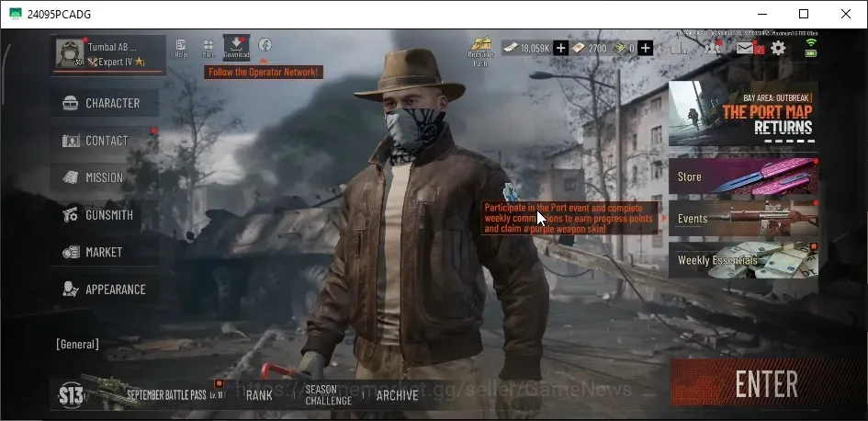This screenshot has width=868, height=421.
Task: Open Recruit's Path icon
Action: pos(480,51)
